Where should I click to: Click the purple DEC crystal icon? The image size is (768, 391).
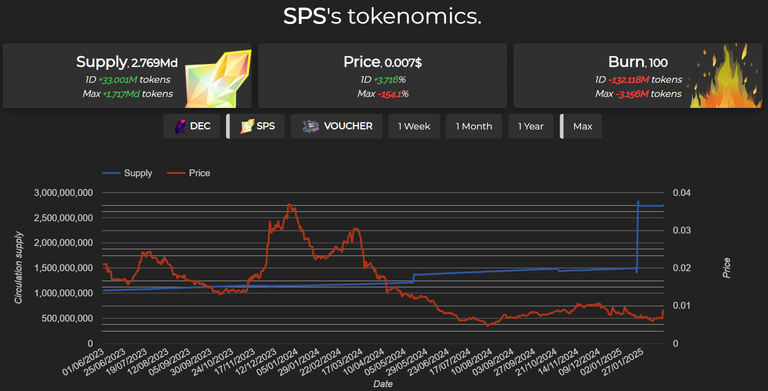(x=180, y=126)
